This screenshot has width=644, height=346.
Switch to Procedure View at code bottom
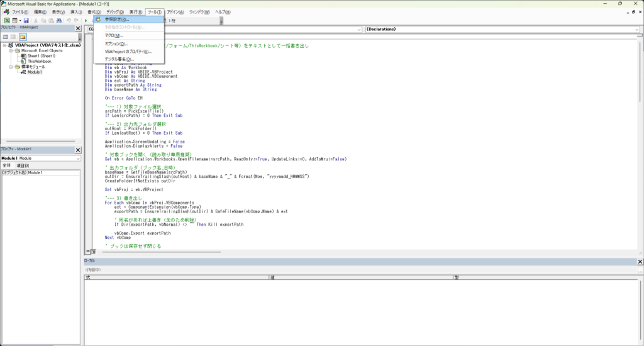87,252
